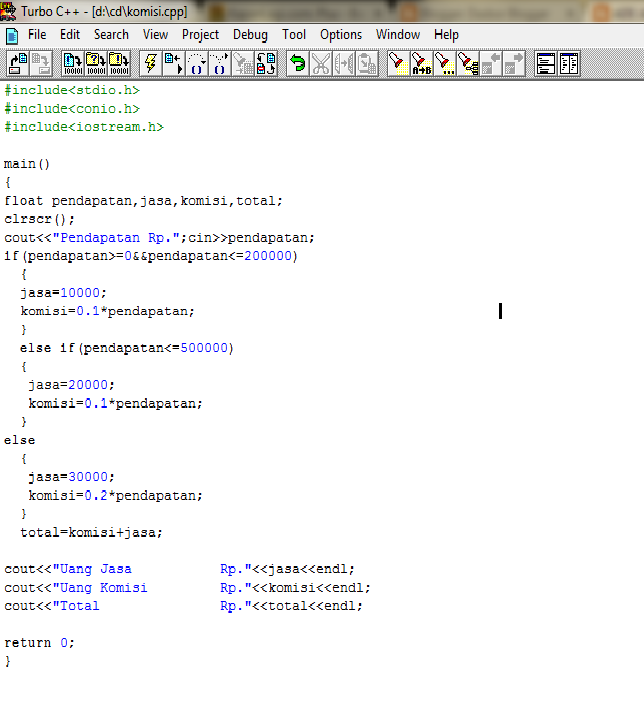644x715 pixels.
Task: Open the Help menu
Action: 446,35
